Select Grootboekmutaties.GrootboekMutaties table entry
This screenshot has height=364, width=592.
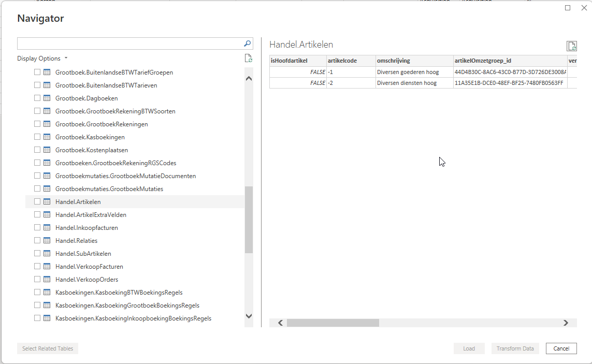[x=109, y=189]
